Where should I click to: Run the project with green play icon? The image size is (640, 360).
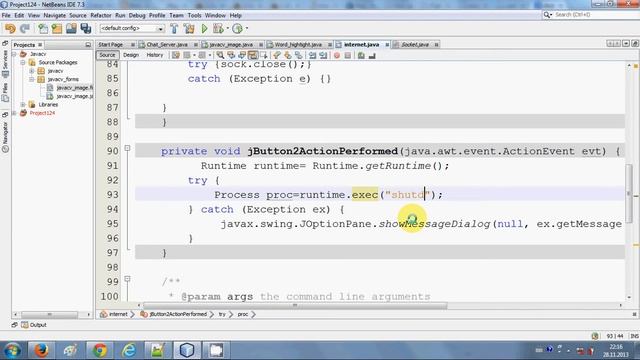[x=204, y=29]
